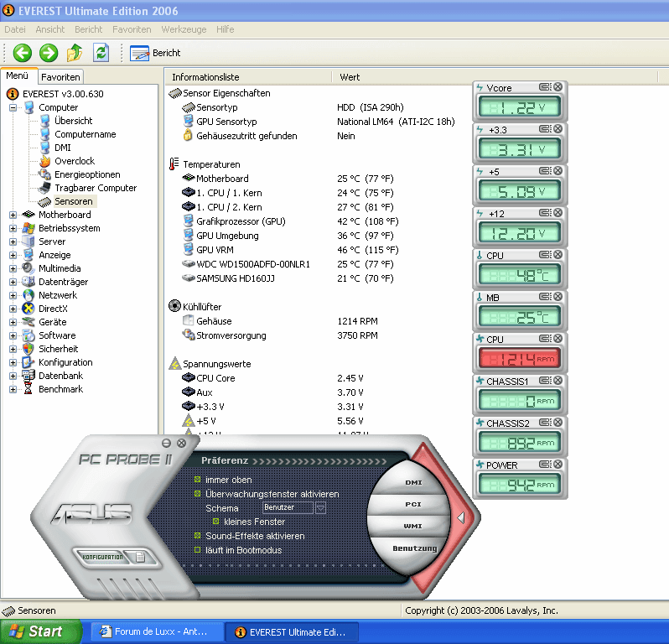This screenshot has height=644, width=669.
Task: Select the EVEREST v3.00.630 root node
Action: pos(63,94)
